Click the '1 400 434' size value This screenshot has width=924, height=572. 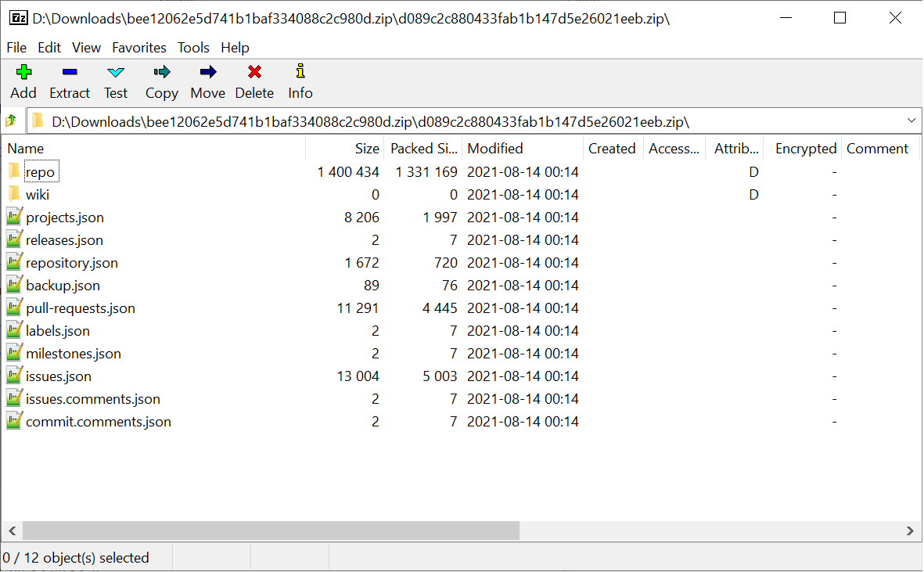click(347, 172)
